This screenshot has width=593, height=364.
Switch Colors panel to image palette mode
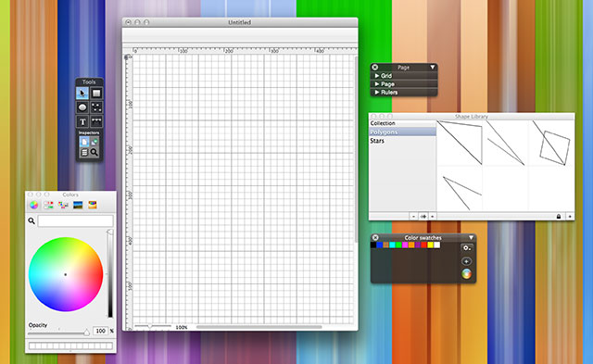tap(78, 205)
